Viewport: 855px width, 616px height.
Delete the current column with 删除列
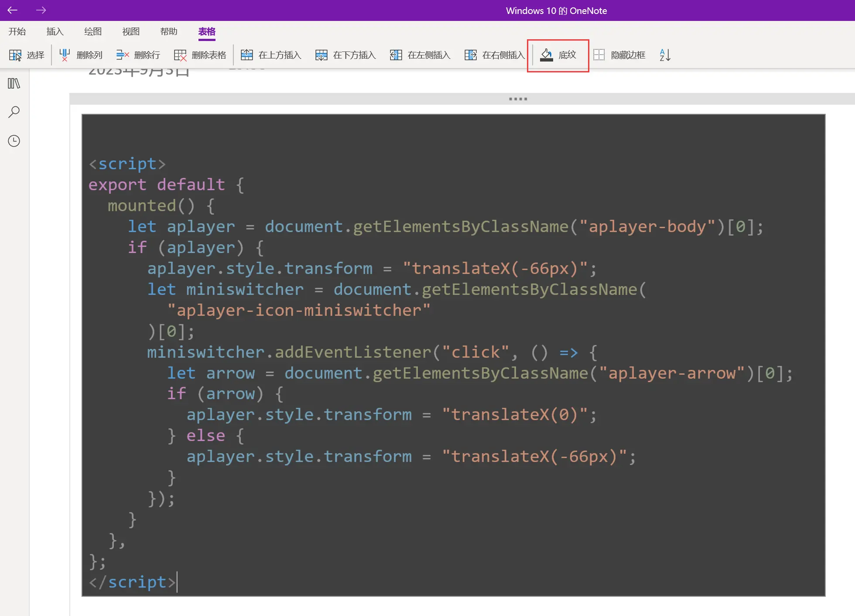tap(81, 55)
